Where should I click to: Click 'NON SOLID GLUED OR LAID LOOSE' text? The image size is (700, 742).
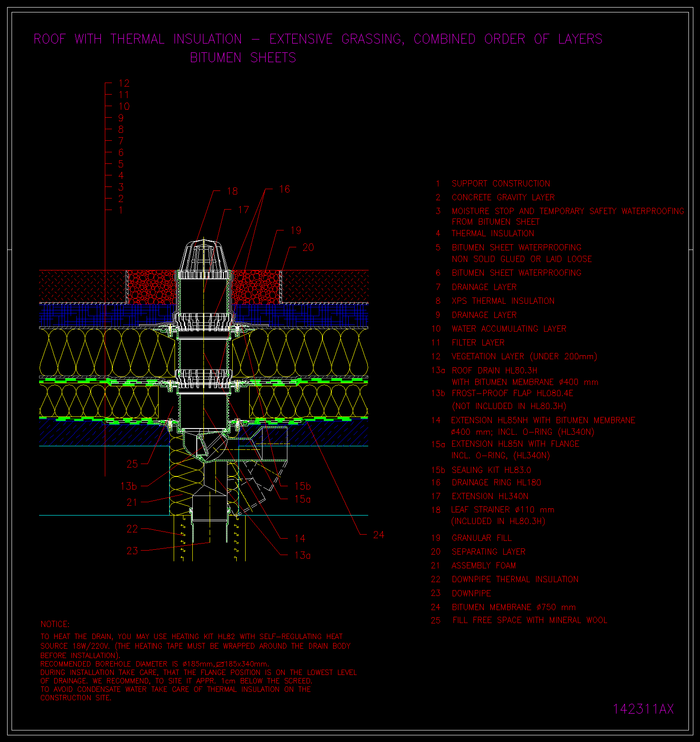pyautogui.click(x=522, y=259)
